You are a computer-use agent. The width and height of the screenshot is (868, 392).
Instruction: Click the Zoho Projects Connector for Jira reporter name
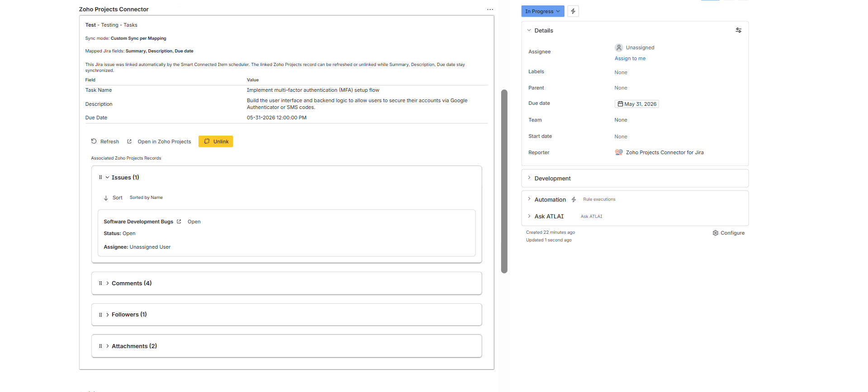[x=665, y=152]
